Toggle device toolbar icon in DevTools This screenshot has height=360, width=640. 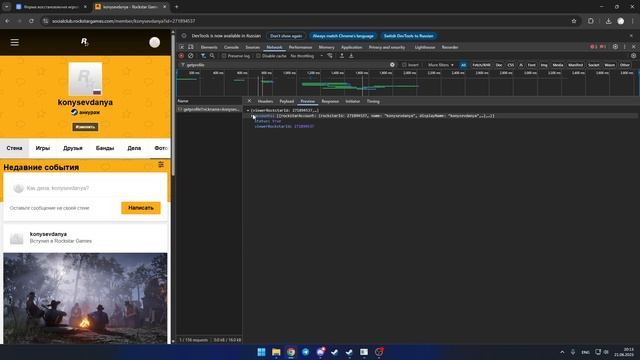click(191, 47)
